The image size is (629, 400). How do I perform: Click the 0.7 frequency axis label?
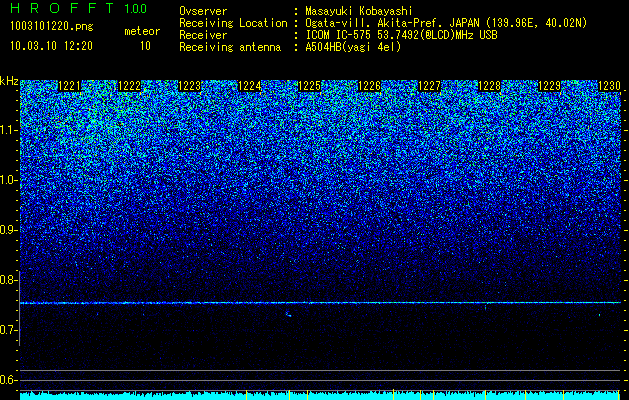click(x=8, y=330)
